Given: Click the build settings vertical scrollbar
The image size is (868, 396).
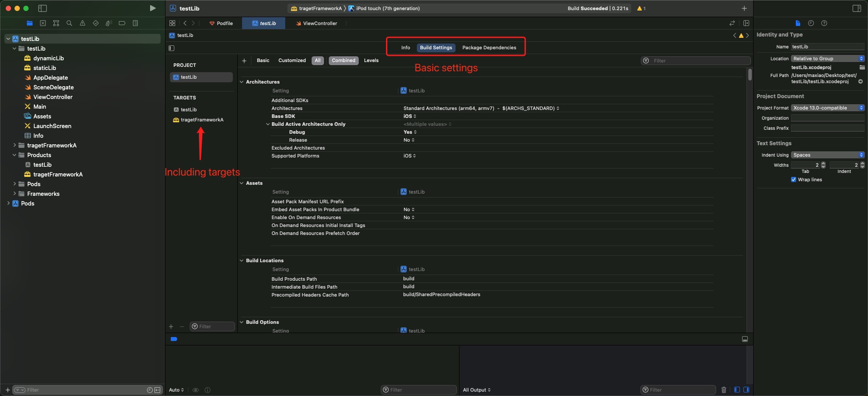Looking at the screenshot, I should 750,74.
